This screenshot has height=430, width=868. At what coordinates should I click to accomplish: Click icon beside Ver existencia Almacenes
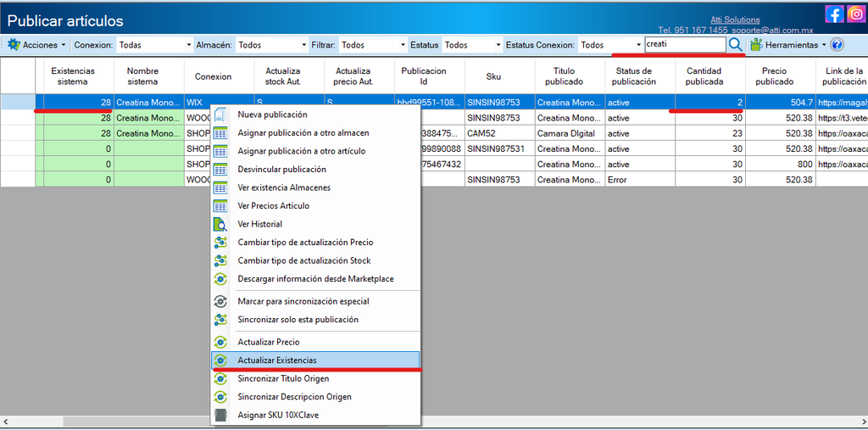220,187
